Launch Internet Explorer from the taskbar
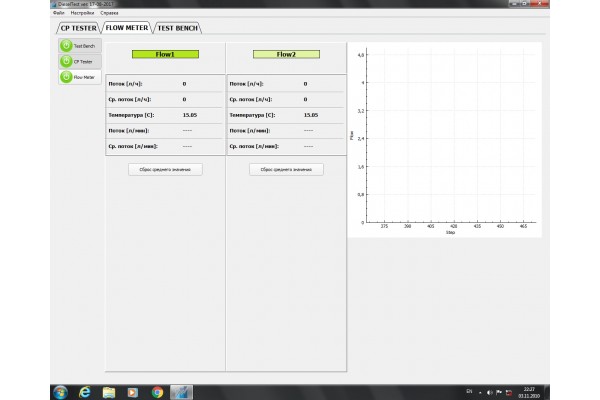Viewport: 600px width, 400px height. pos(85,391)
